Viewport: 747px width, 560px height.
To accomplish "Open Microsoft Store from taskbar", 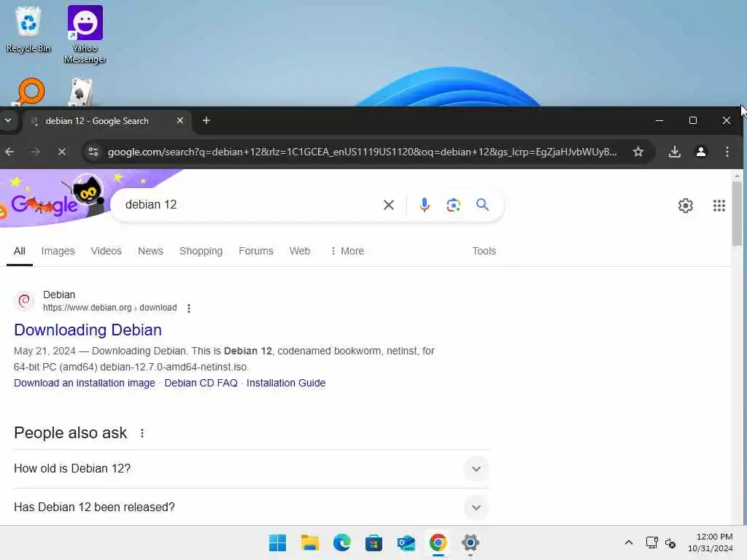I will [373, 542].
